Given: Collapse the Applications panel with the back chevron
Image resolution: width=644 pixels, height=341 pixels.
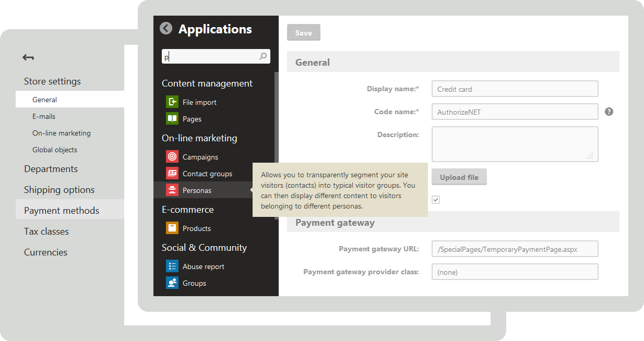Looking at the screenshot, I should tap(165, 28).
